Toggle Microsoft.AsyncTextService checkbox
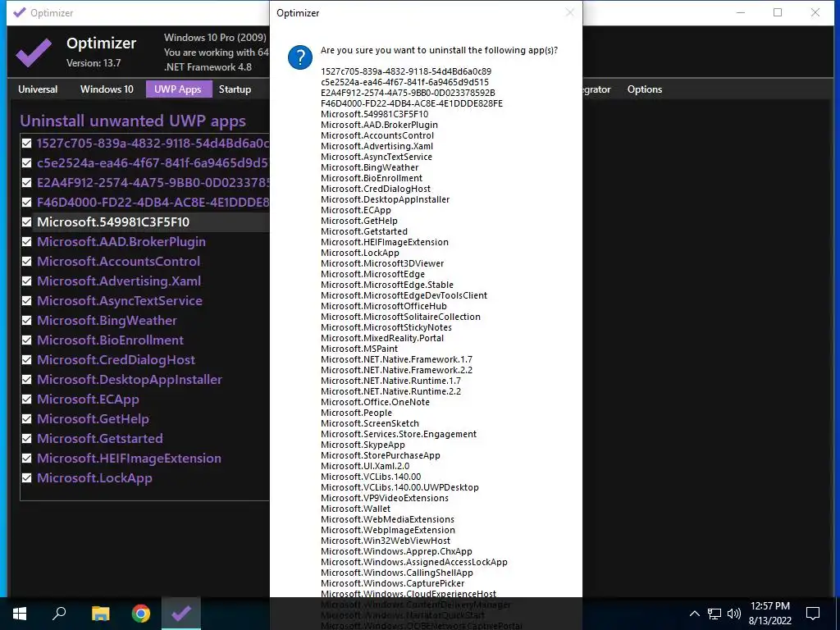Screen dimensions: 840x630 coord(27,300)
